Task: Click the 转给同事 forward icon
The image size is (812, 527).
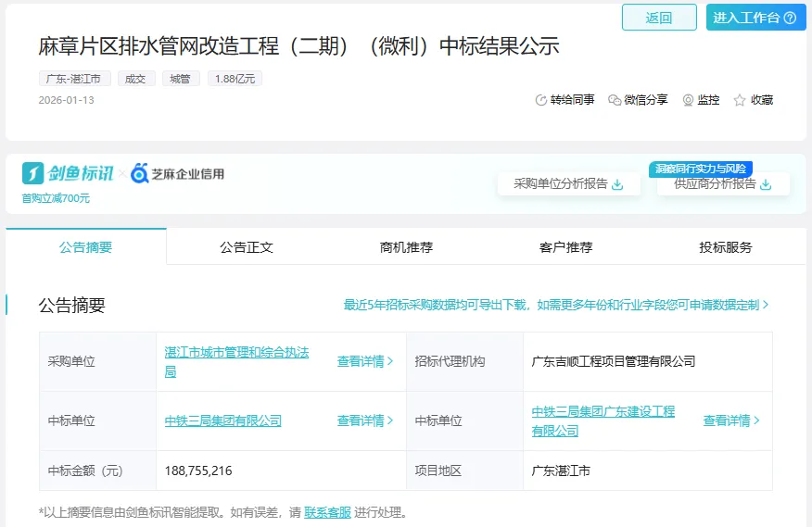Action: [x=541, y=100]
